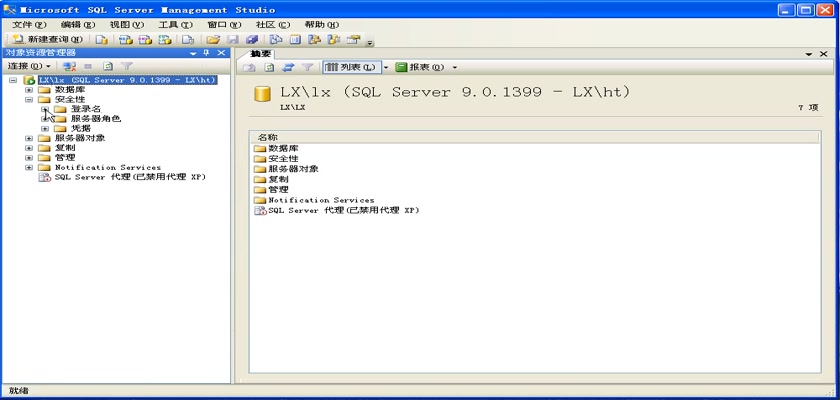Click the Summary window toolbar icon
Screen dimensions: 840x400
pyautogui.click(x=296, y=40)
